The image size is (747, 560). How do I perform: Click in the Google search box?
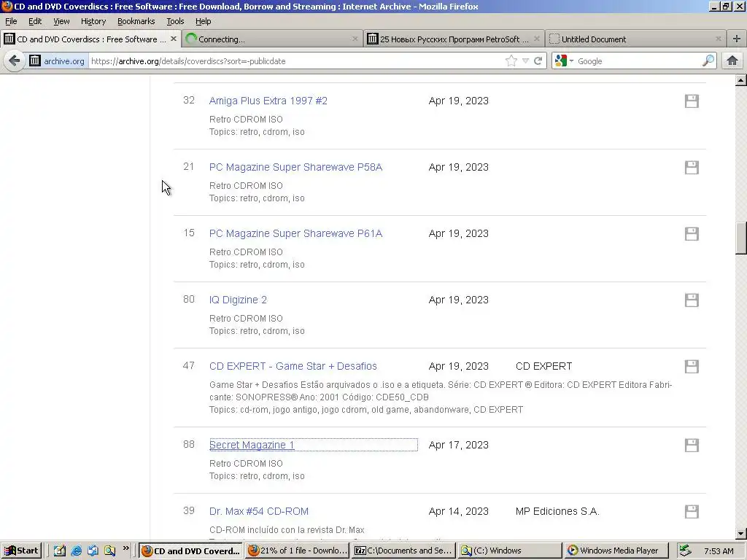click(638, 61)
